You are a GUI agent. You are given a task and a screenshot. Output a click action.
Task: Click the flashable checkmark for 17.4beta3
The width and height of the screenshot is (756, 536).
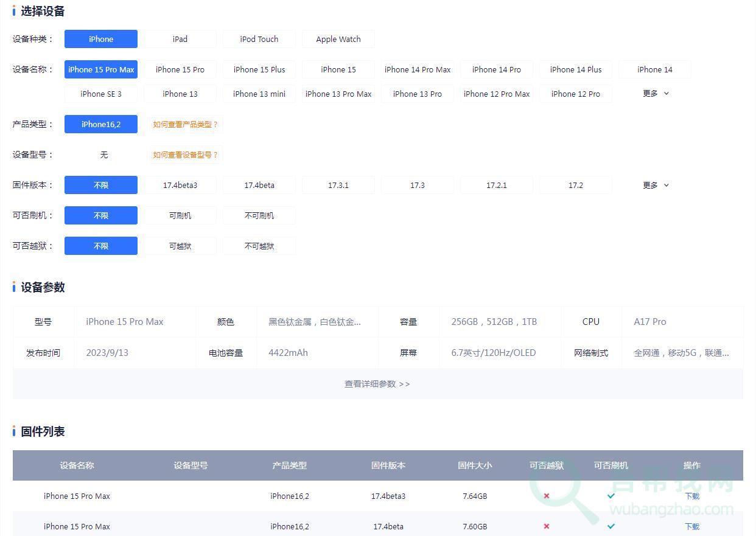point(611,496)
